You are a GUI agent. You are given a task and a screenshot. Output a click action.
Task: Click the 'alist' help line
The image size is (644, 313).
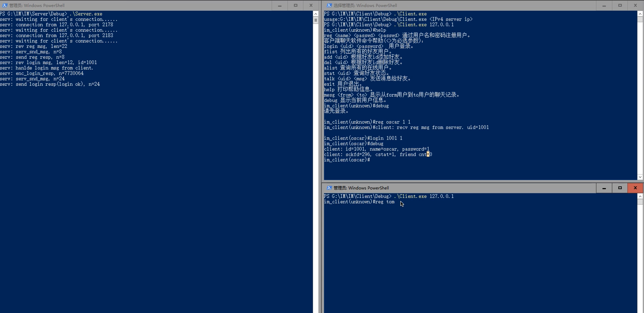point(358,68)
